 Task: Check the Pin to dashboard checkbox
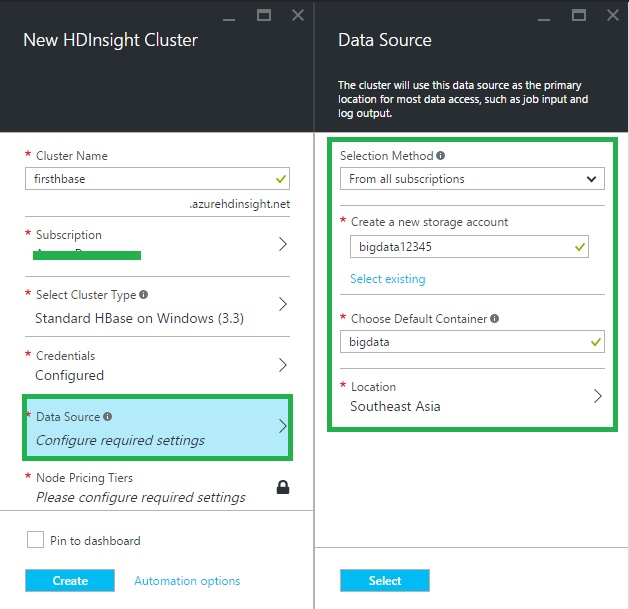click(34, 541)
